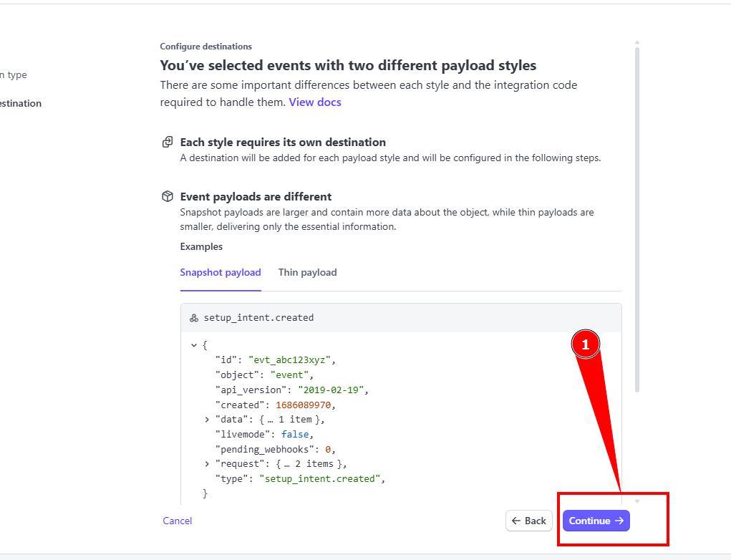Click the left arrow icon in Back
The width and height of the screenshot is (731, 560).
coord(516,521)
